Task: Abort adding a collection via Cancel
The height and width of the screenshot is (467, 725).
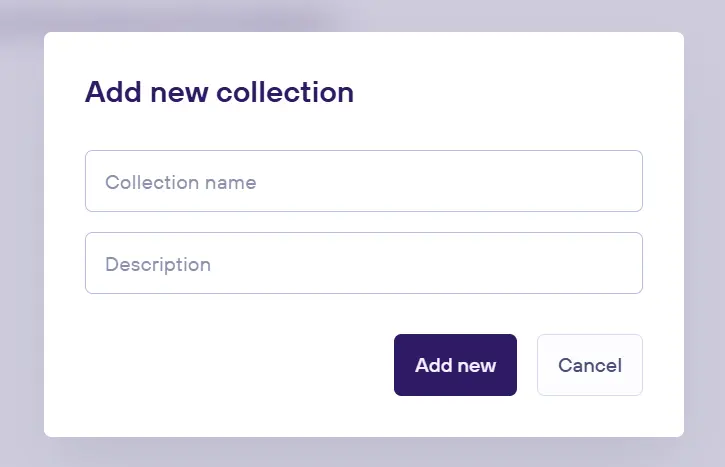Action: (x=589, y=365)
